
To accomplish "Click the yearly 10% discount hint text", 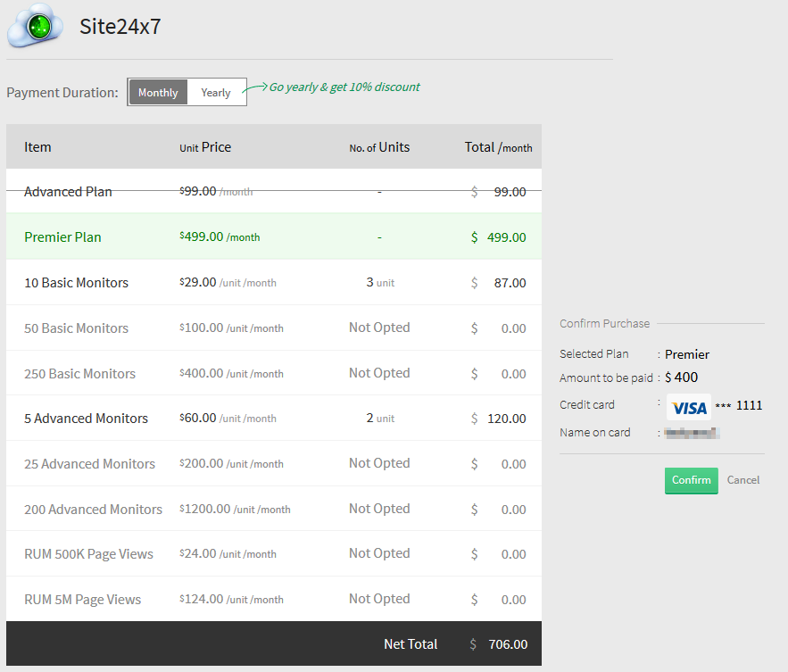I will click(x=344, y=87).
